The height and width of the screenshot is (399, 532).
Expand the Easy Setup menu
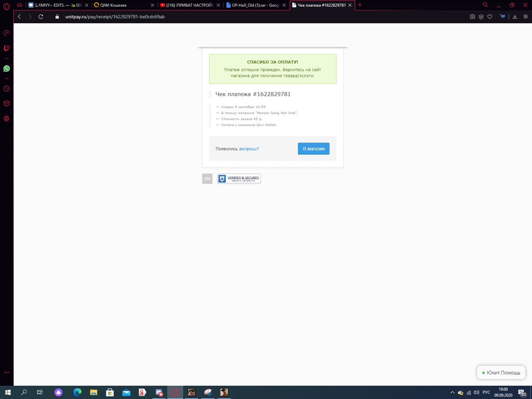point(525,17)
